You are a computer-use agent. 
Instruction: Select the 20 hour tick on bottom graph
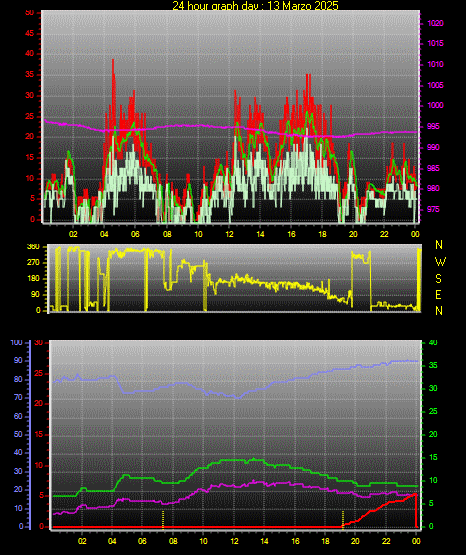355,541
